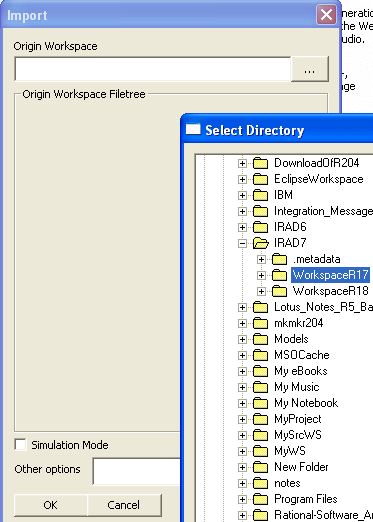Expand the DownloadOfR204 tree node
This screenshot has width=373, height=522.
click(242, 163)
